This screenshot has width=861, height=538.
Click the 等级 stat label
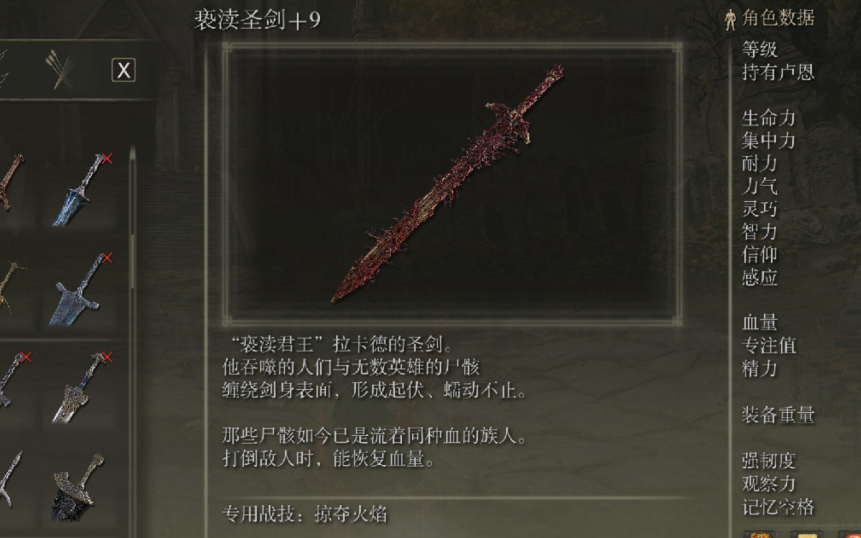759,49
